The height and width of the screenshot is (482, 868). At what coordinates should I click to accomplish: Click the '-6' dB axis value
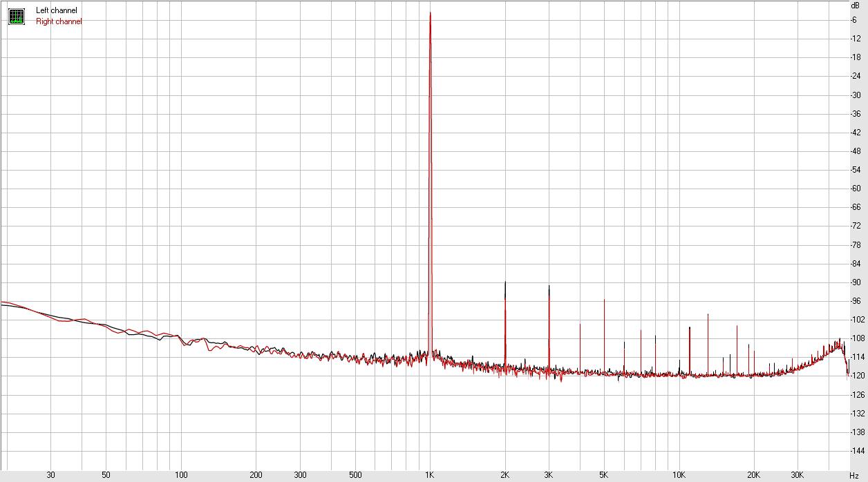(x=854, y=20)
